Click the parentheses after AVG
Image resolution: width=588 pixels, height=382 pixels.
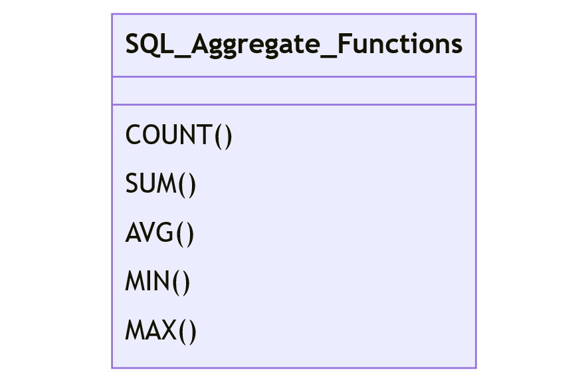(185, 233)
